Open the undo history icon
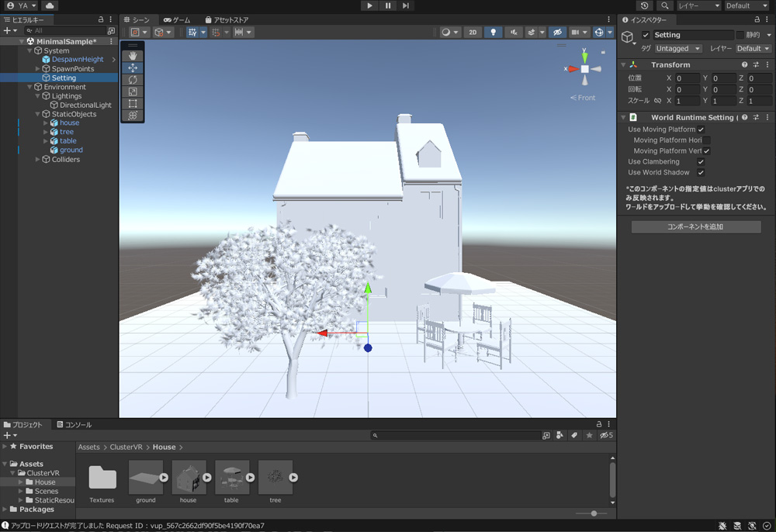776x532 pixels. [x=645, y=5]
